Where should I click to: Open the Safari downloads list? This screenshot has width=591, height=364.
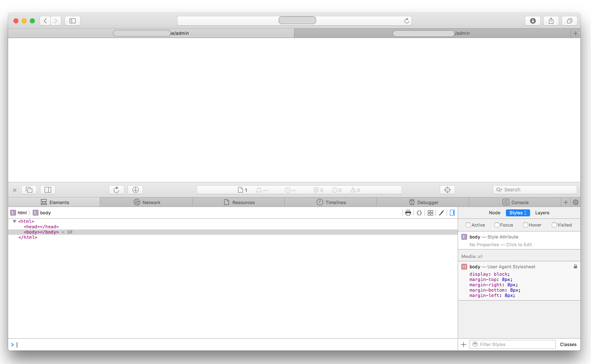pyautogui.click(x=533, y=21)
